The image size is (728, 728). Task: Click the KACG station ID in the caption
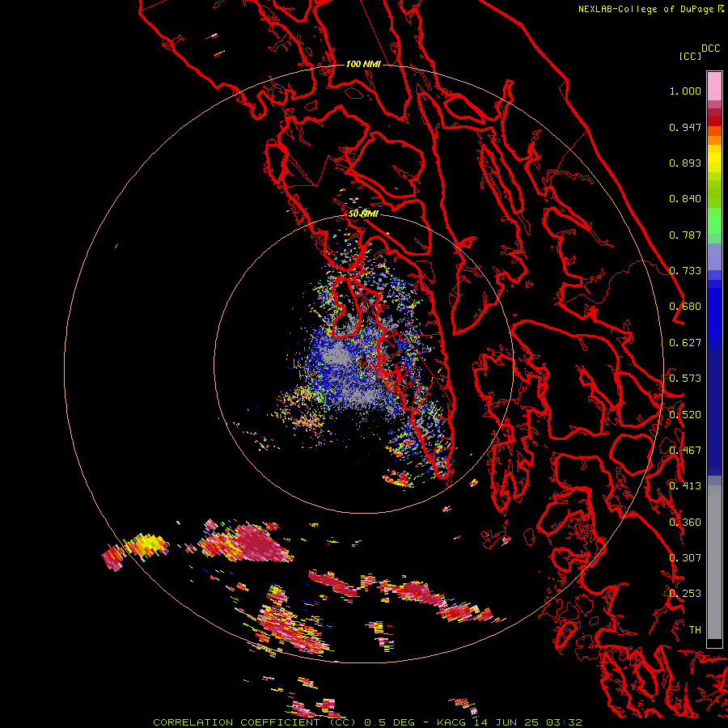point(451,722)
